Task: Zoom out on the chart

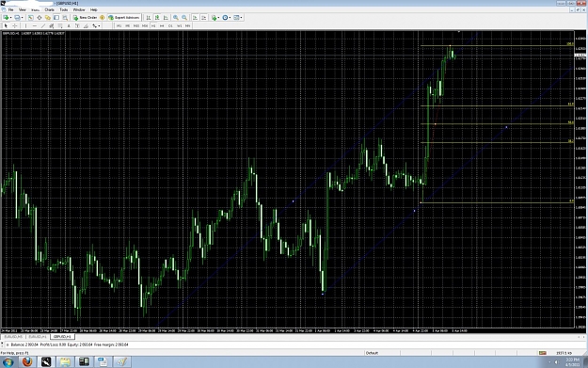Action: (184, 18)
